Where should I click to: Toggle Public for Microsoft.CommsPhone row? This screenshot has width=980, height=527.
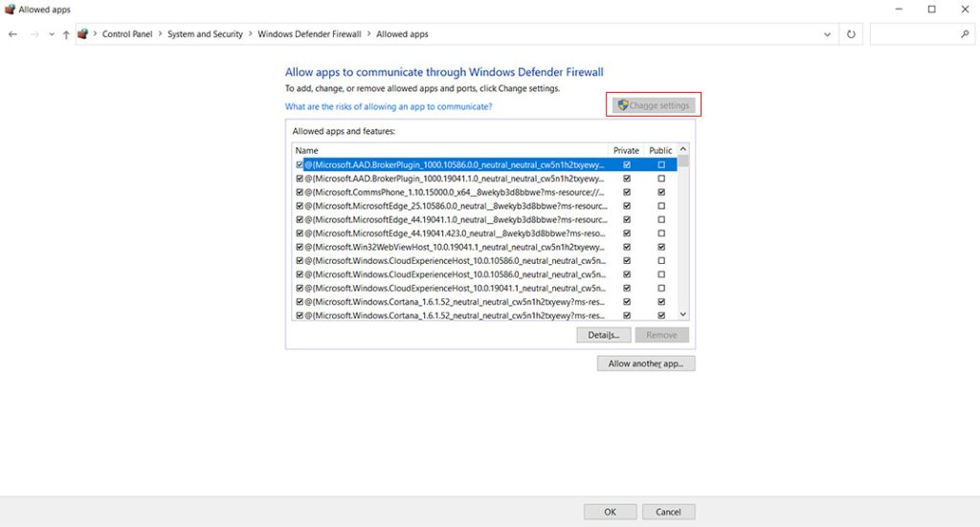661,192
